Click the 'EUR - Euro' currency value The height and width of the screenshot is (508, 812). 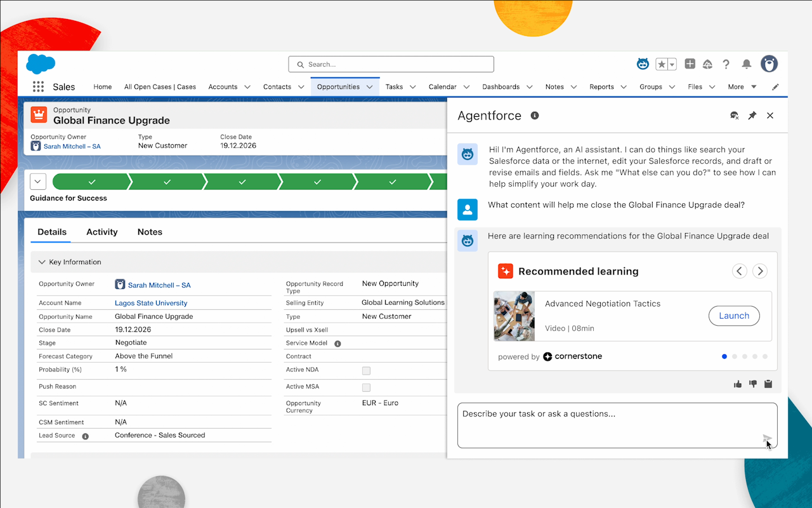click(380, 403)
